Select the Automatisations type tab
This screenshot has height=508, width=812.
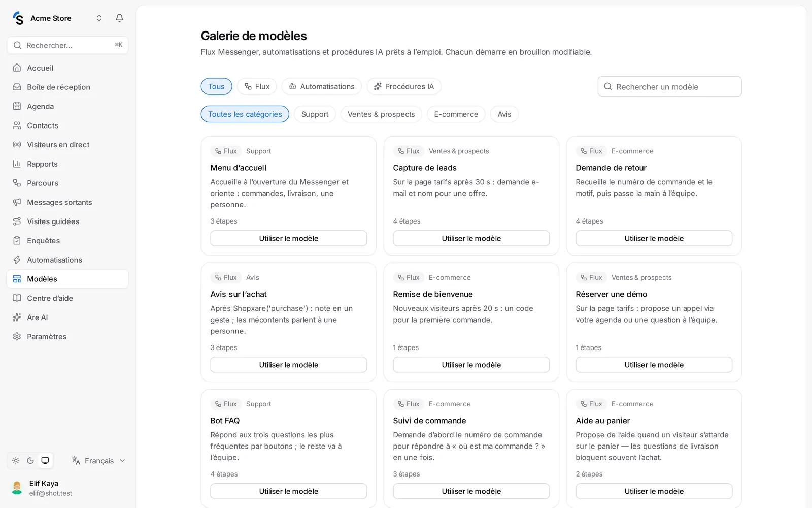point(322,86)
